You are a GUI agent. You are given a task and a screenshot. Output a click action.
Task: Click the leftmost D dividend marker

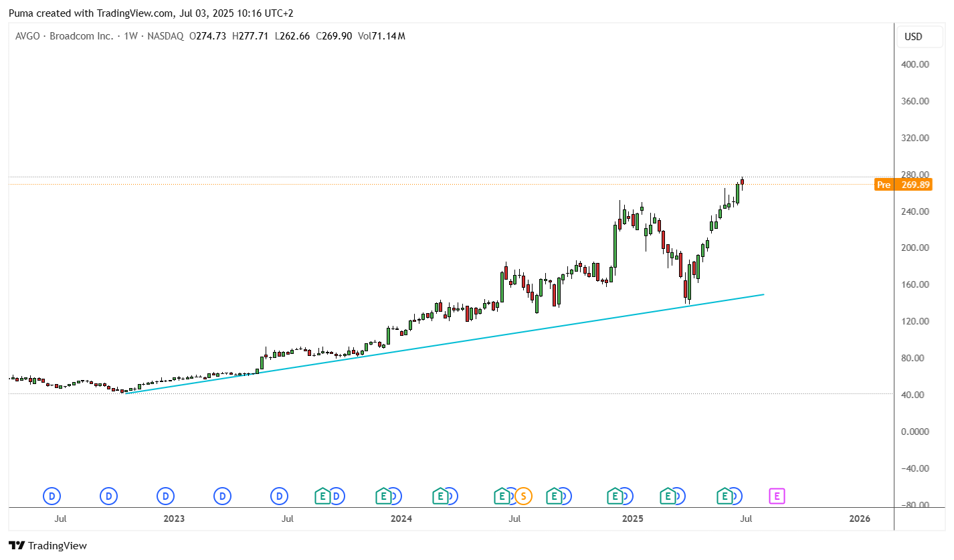pyautogui.click(x=52, y=496)
